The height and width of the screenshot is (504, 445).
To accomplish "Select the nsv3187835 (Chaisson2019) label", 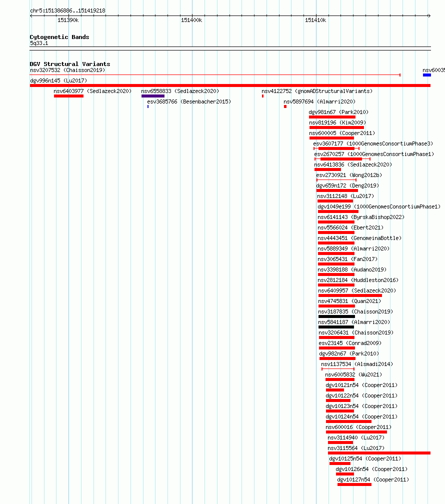I will point(355,312).
